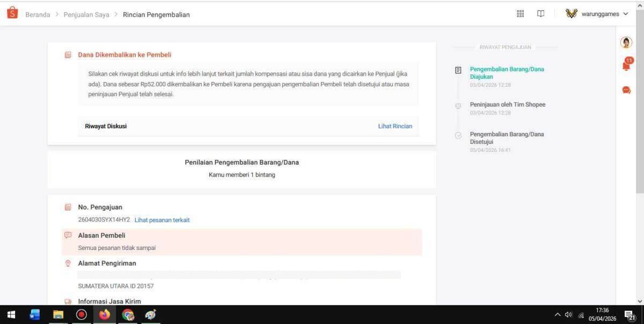Open the Windows notification center
Image resolution: width=644 pixels, height=324 pixels.
[630, 314]
